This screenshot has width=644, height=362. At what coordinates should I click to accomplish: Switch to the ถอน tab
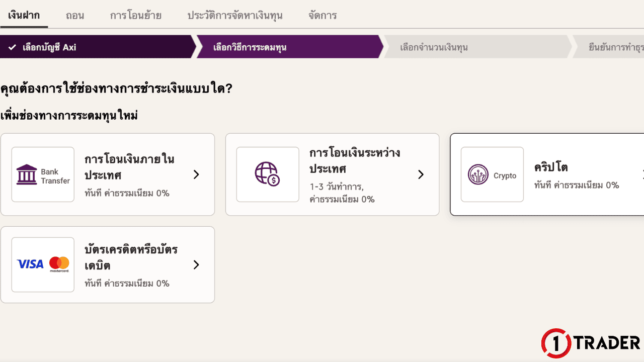tap(74, 16)
